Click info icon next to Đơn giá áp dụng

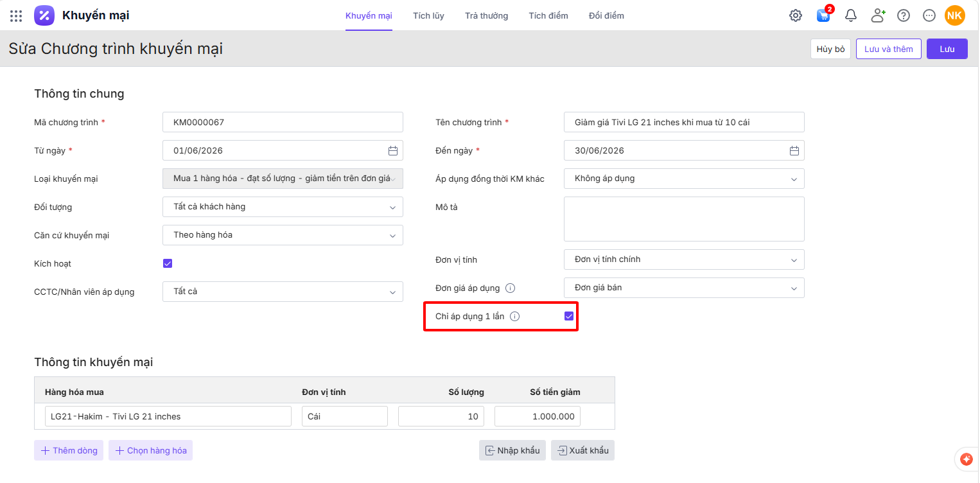pos(511,288)
